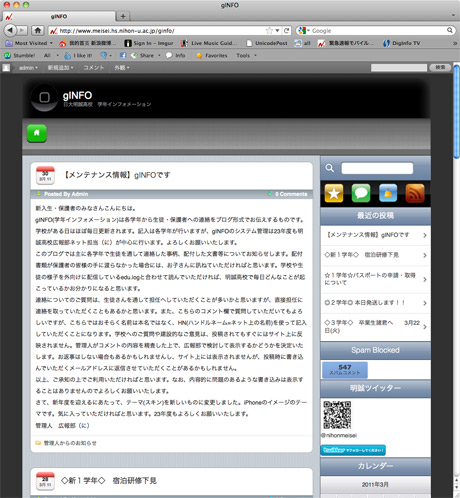Open the green speech bubble comments icon
Viewport: 460px width, 498px height.
tap(361, 193)
